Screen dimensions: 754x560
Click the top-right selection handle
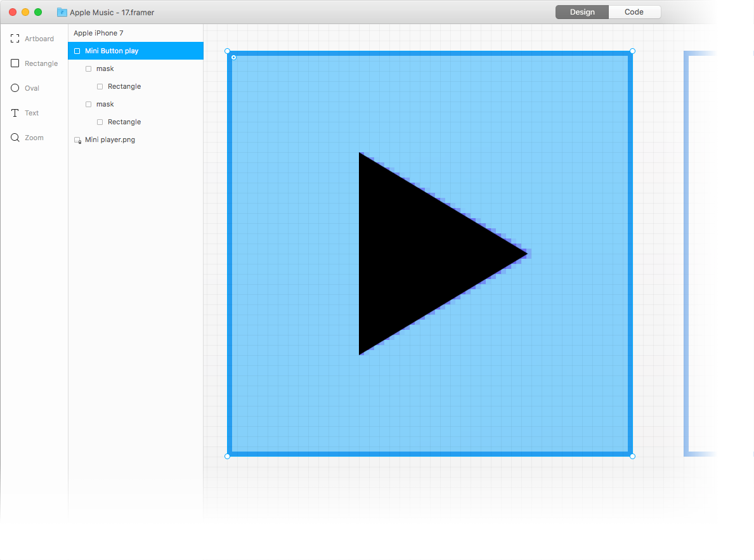632,51
